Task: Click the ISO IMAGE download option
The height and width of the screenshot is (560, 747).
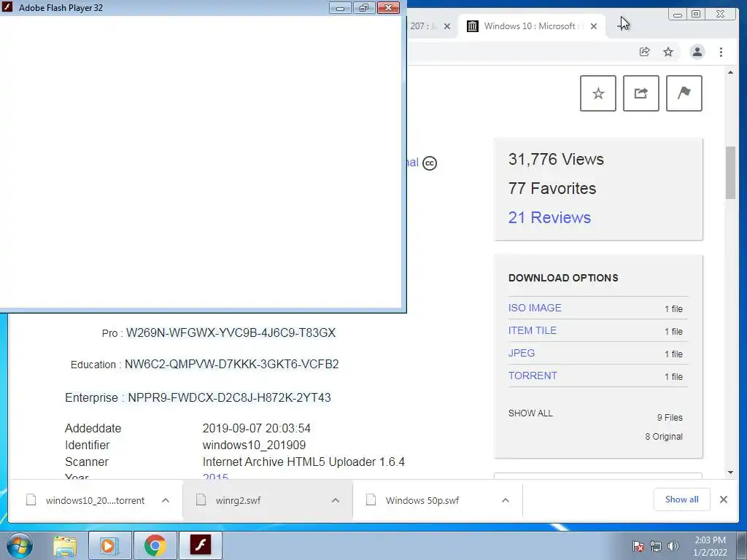Action: pos(535,308)
